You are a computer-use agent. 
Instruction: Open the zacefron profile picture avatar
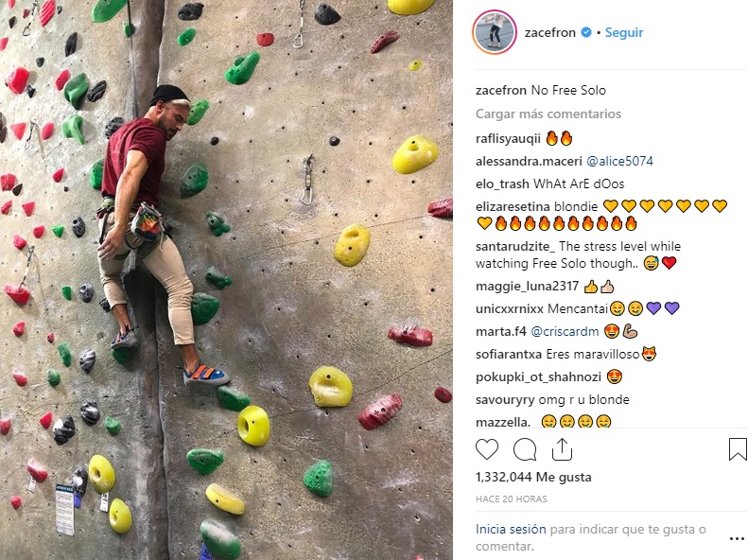pyautogui.click(x=495, y=32)
